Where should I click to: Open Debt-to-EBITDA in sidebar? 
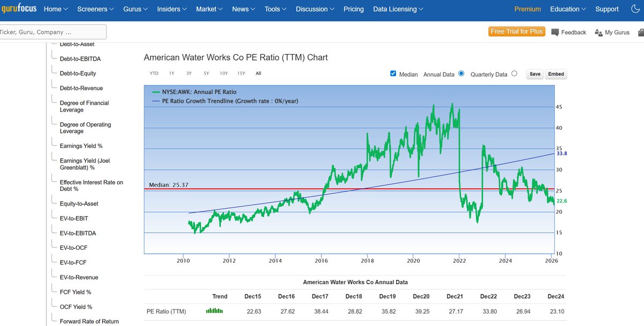point(80,59)
